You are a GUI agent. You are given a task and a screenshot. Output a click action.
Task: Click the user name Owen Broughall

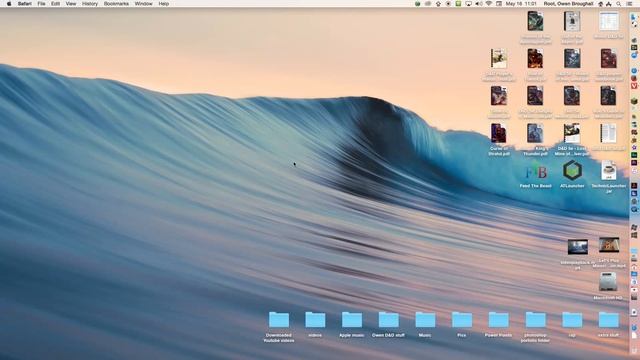[x=569, y=4]
